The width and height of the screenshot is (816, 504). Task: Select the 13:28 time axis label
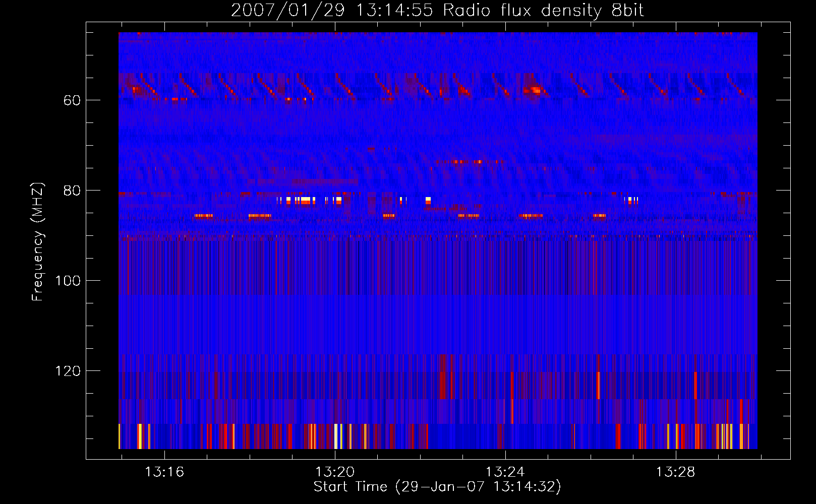(x=675, y=472)
